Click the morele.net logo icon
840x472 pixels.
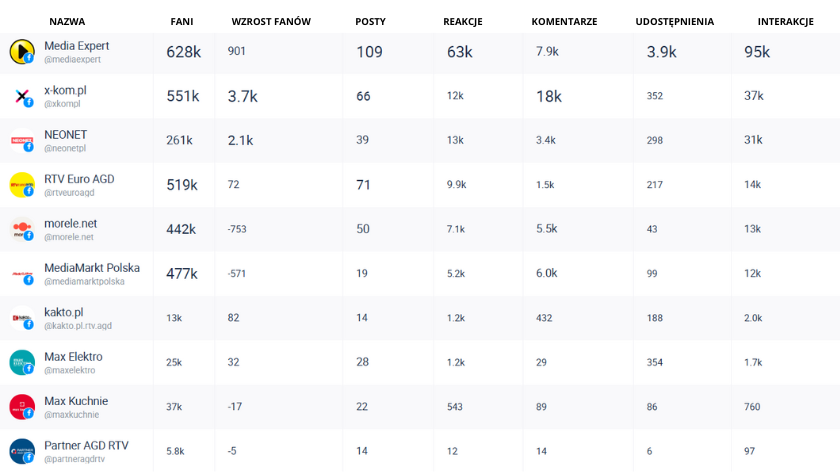pyautogui.click(x=22, y=229)
